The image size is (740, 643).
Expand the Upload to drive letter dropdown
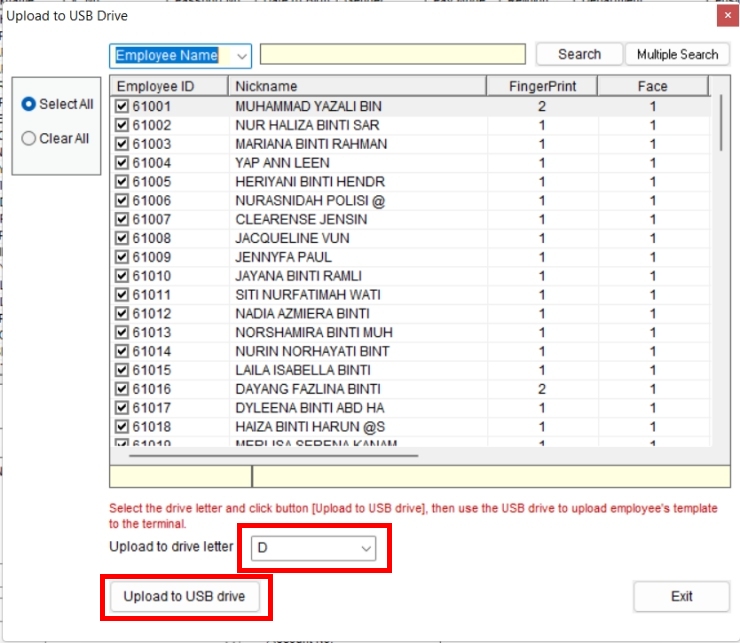click(x=366, y=548)
